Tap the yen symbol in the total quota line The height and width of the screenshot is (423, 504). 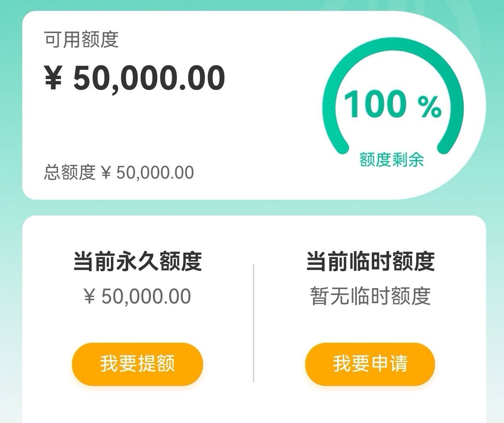[x=106, y=173]
